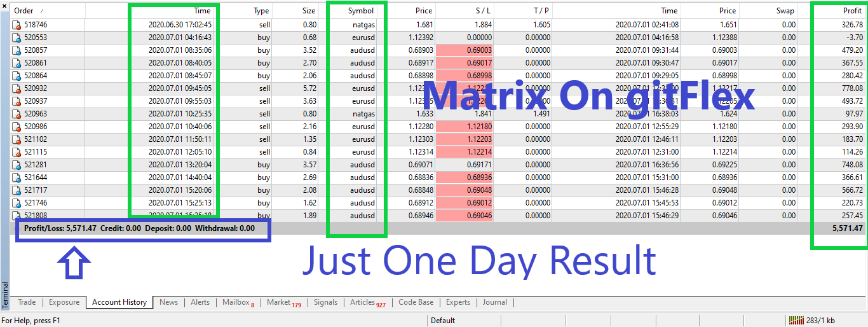Viewport: 868px width, 327px height.
Task: Open the Exposure tab
Action: coord(64,302)
